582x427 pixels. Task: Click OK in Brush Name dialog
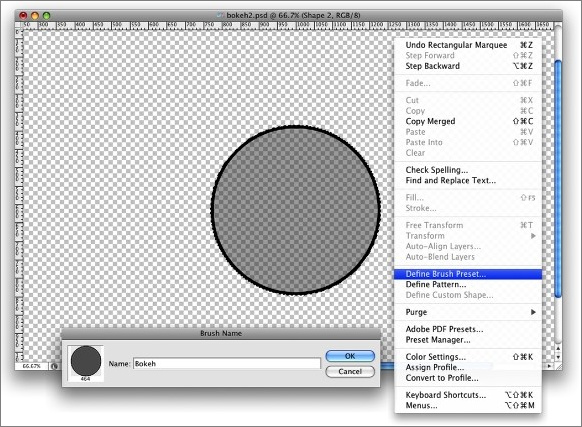pos(350,356)
